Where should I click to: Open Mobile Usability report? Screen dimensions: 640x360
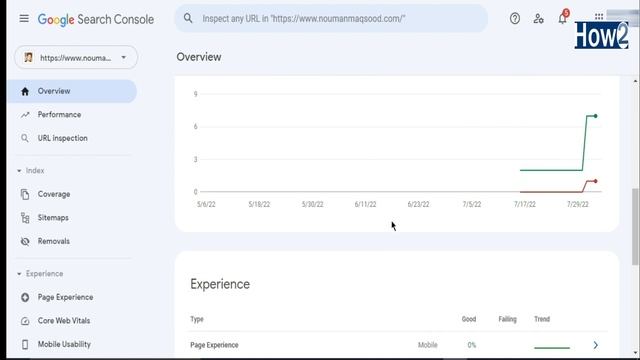point(64,344)
